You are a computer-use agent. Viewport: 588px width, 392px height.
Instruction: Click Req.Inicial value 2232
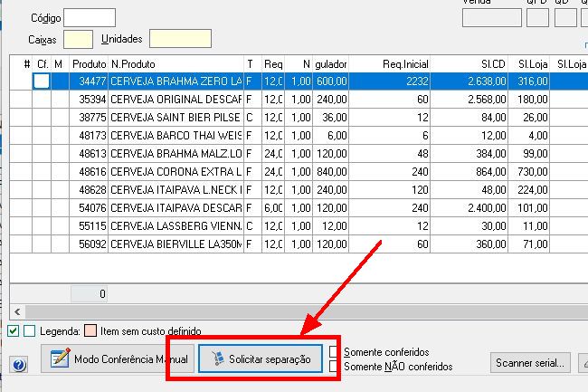(417, 81)
